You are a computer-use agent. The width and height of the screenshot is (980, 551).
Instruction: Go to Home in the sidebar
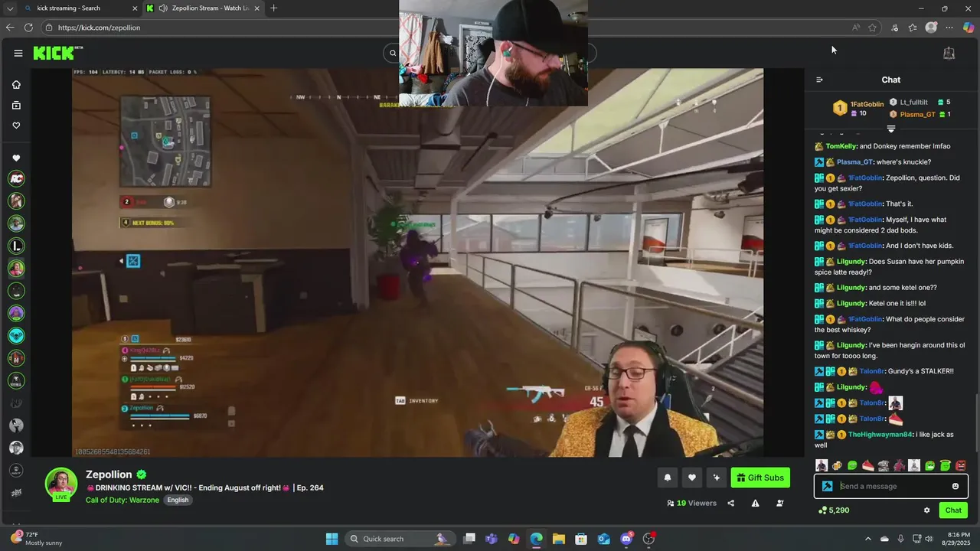[x=16, y=85]
